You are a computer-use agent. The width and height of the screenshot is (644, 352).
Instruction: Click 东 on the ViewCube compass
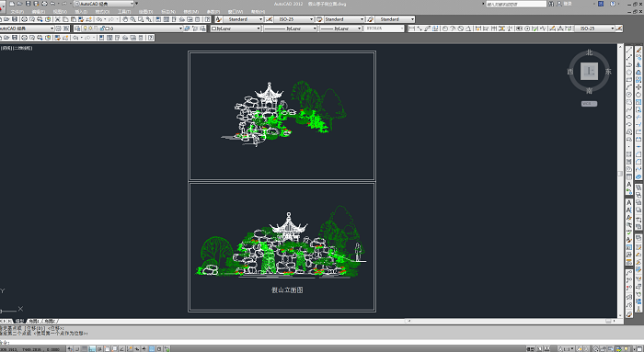608,72
